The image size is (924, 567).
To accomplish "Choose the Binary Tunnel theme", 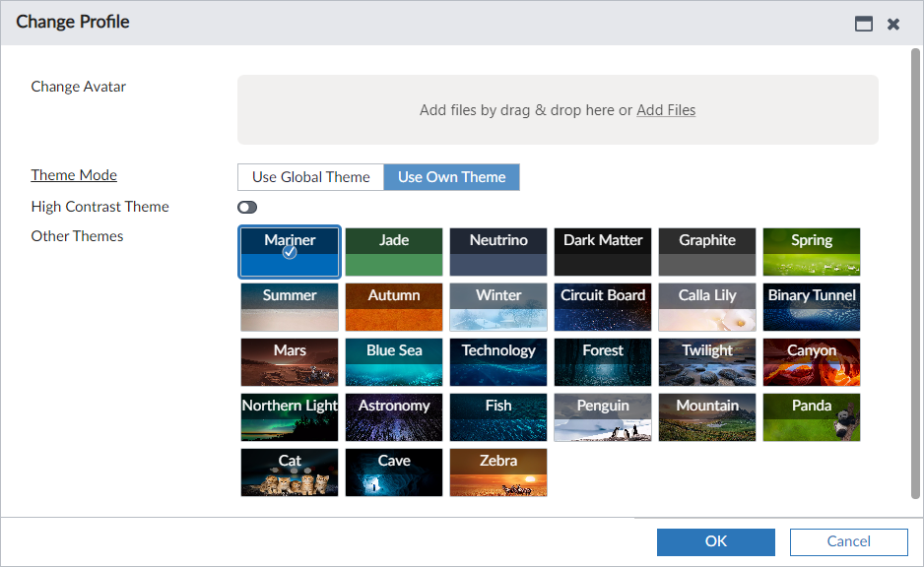I will tap(811, 307).
